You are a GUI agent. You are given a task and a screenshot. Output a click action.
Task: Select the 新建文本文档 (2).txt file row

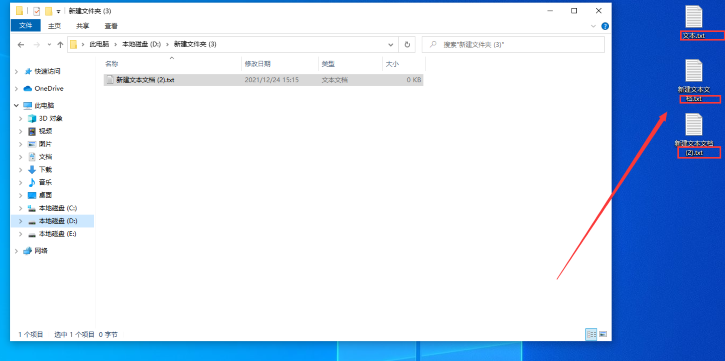(x=263, y=80)
